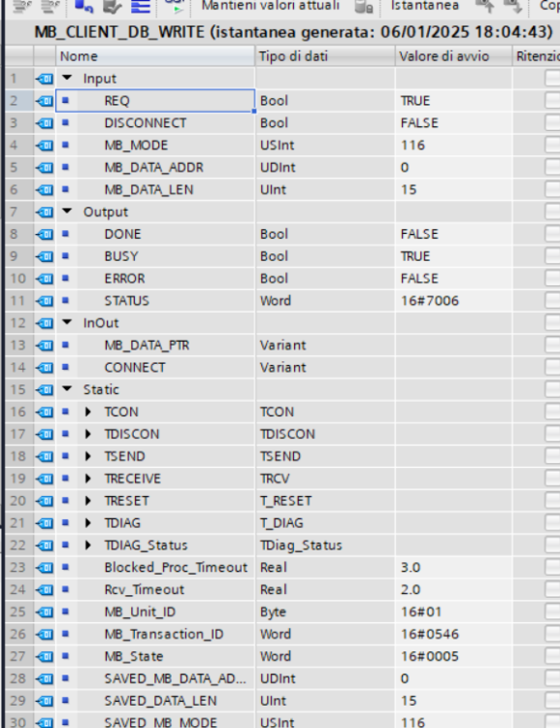The width and height of the screenshot is (560, 728).
Task: Click the blue list-lines toolbar icon
Action: [141, 6]
